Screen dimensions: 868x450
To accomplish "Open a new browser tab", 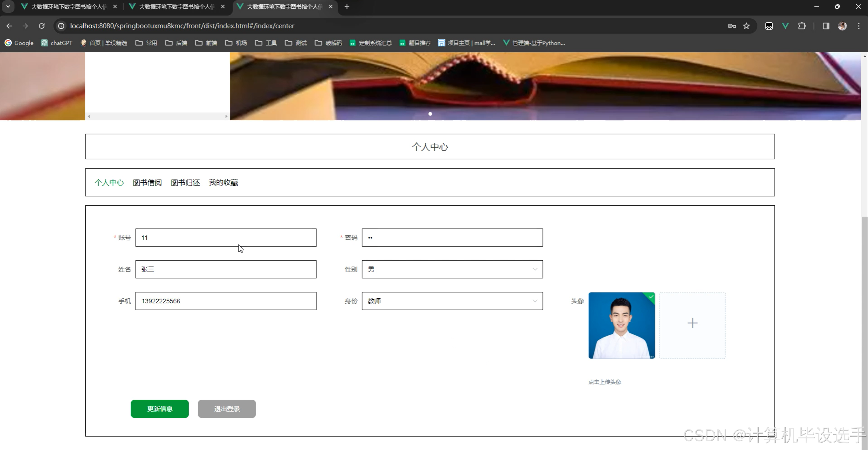I will pos(347,6).
